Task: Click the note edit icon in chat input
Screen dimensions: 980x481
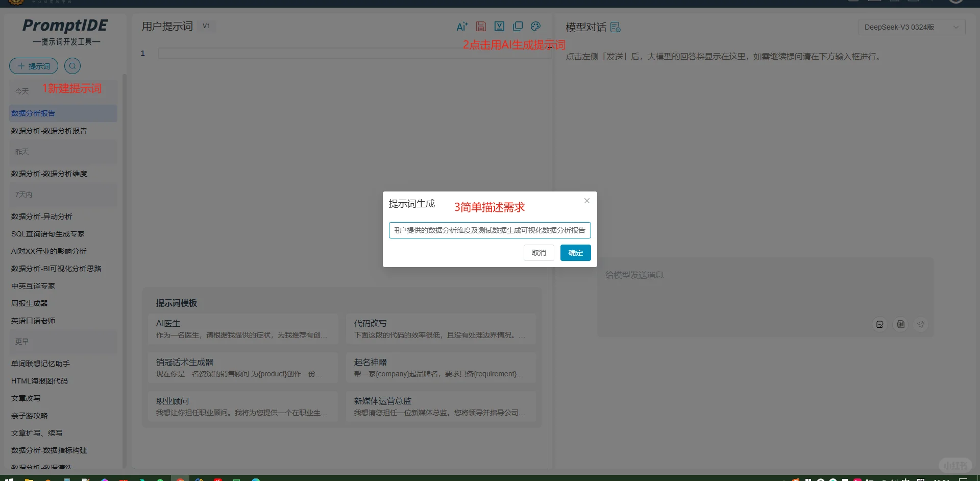Action: pos(879,324)
